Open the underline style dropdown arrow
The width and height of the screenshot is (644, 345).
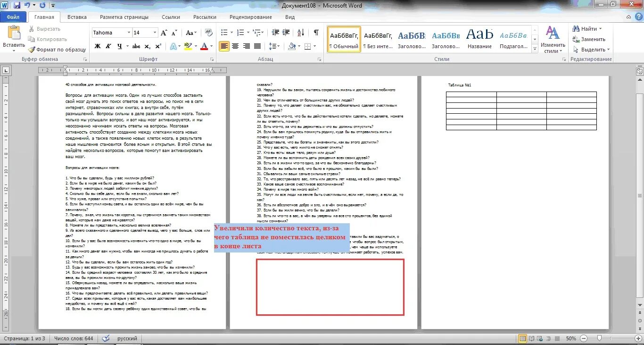pos(126,46)
